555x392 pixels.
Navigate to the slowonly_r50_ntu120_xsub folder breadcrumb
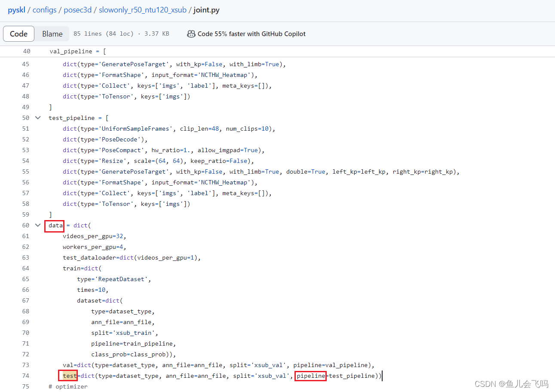(143, 10)
